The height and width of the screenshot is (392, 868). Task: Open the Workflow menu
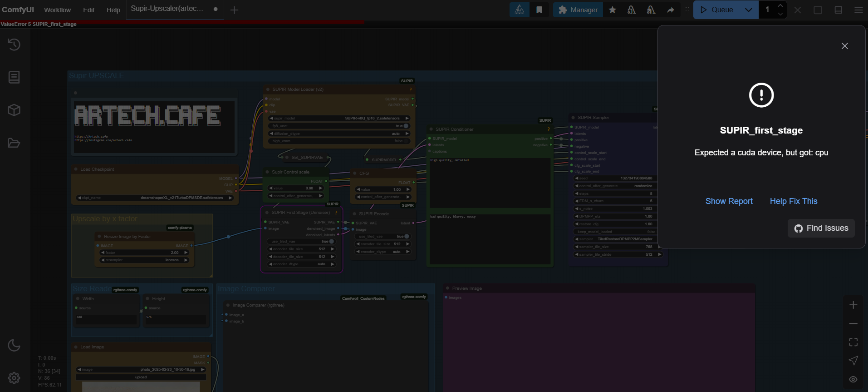point(57,10)
